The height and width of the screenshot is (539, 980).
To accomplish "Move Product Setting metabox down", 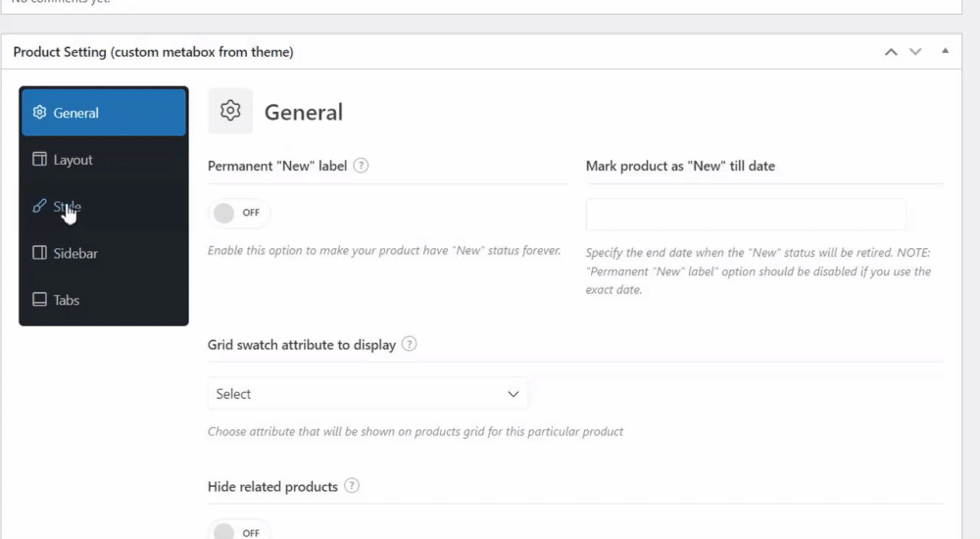I will point(915,52).
